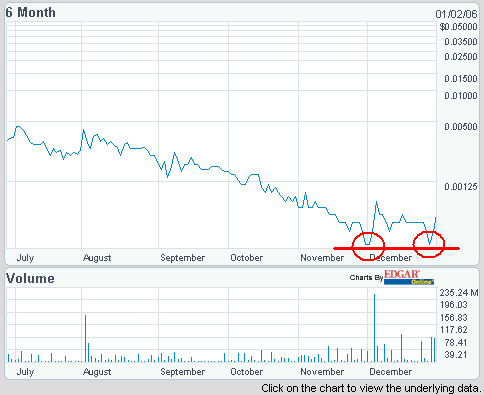Viewport: 484px width, 395px height.
Task: Click the tall August volume spike
Action: click(x=86, y=338)
